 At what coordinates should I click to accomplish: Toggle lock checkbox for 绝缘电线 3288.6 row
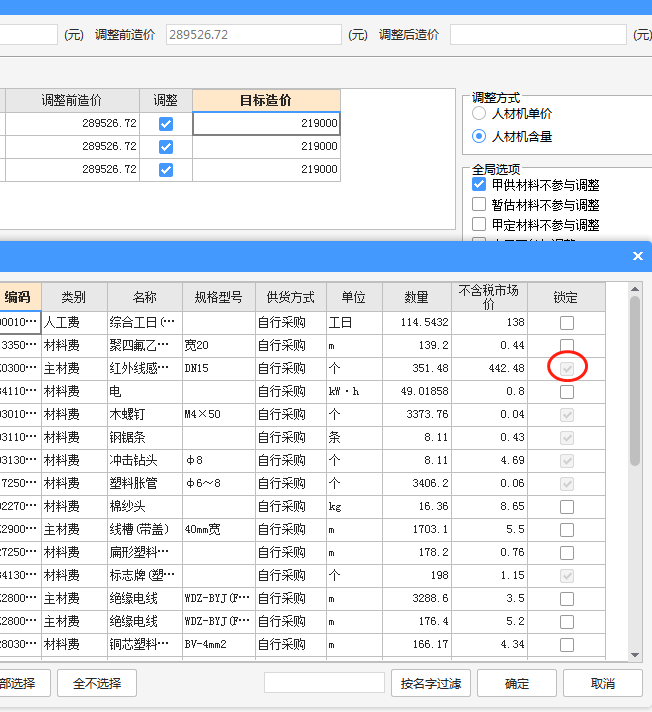pyautogui.click(x=567, y=598)
